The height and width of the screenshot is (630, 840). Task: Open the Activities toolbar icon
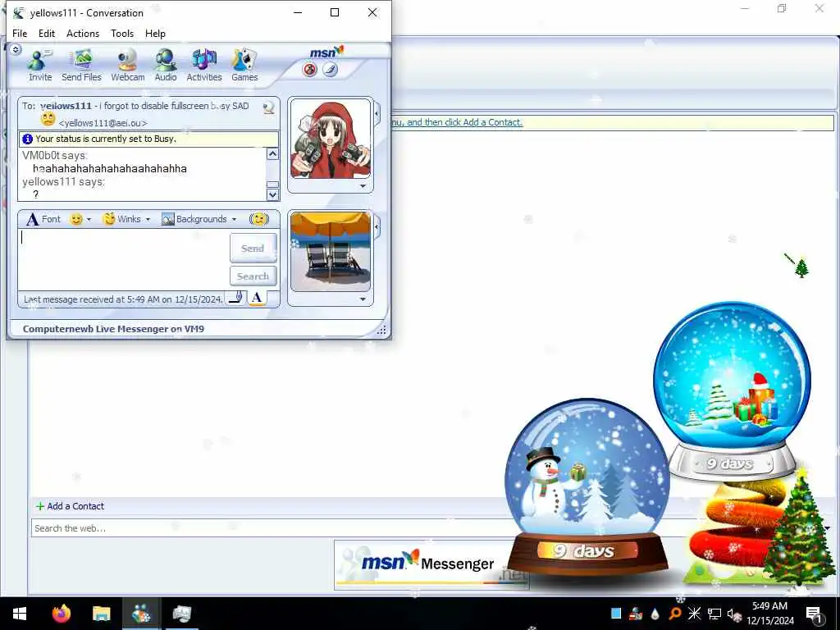(x=204, y=66)
